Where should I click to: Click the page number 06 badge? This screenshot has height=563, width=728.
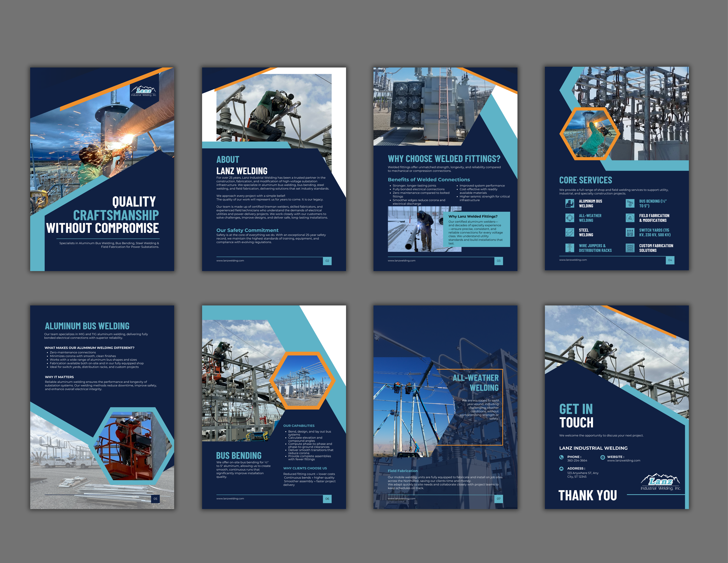coord(328,499)
